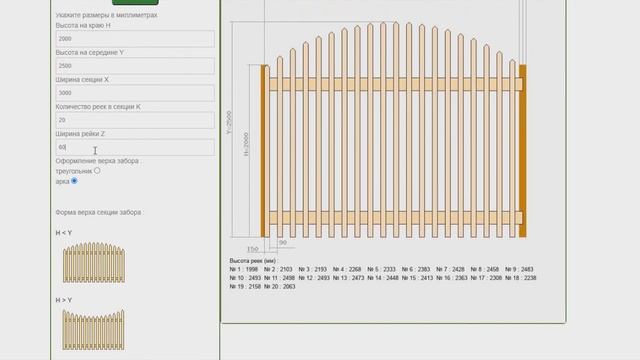Click the value '№ 9 : 2483'
This screenshot has height=360, width=640.
click(519, 269)
